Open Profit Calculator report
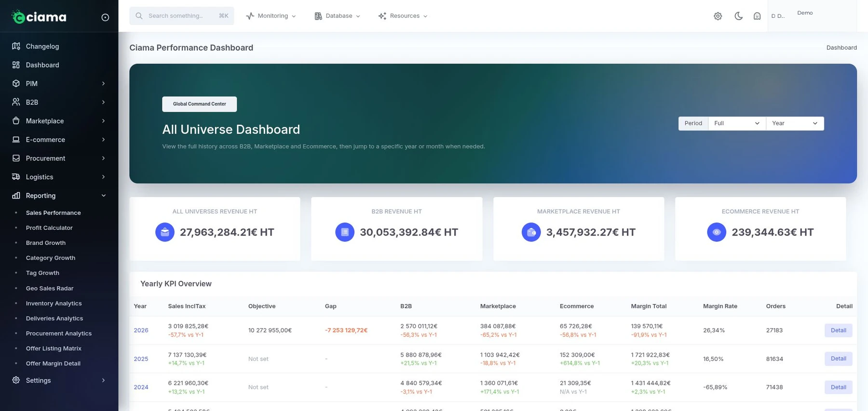Image resolution: width=868 pixels, height=411 pixels. coord(49,228)
